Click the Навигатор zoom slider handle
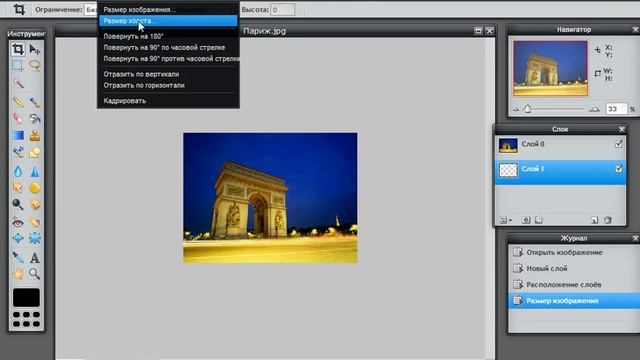The width and height of the screenshot is (640, 360). 528,109
